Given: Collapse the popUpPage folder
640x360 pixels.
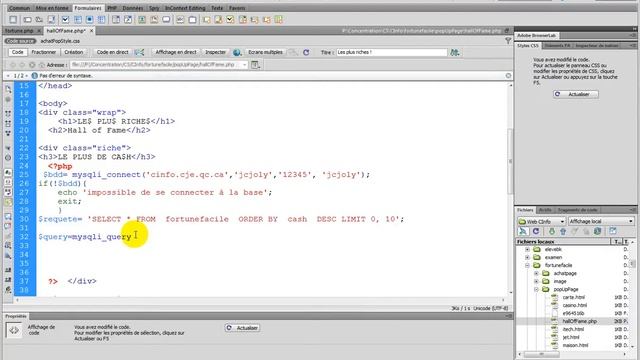Looking at the screenshot, I should coord(536,289).
